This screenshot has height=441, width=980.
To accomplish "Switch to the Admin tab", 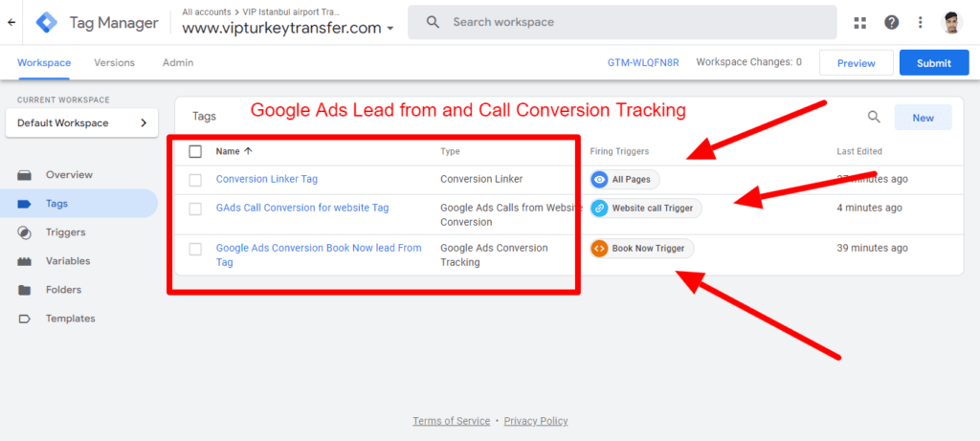I will click(x=178, y=62).
